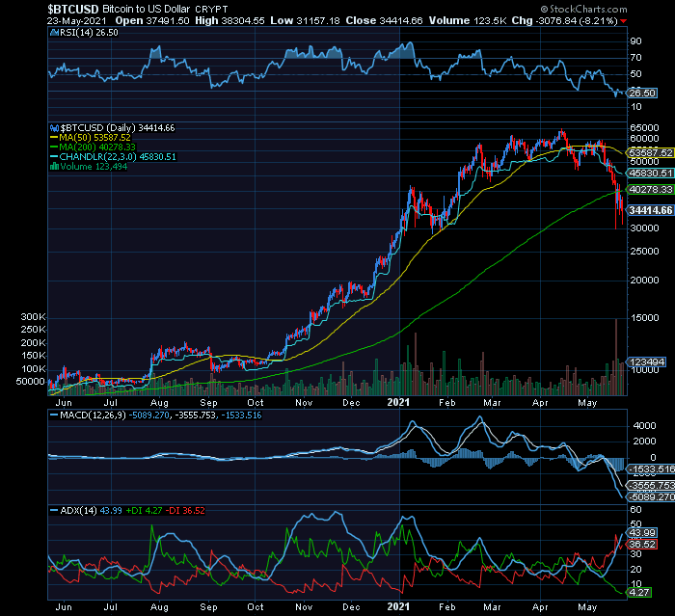This screenshot has width=675, height=616.
Task: Click Aug on the price chart time axis
Action: click(x=159, y=403)
